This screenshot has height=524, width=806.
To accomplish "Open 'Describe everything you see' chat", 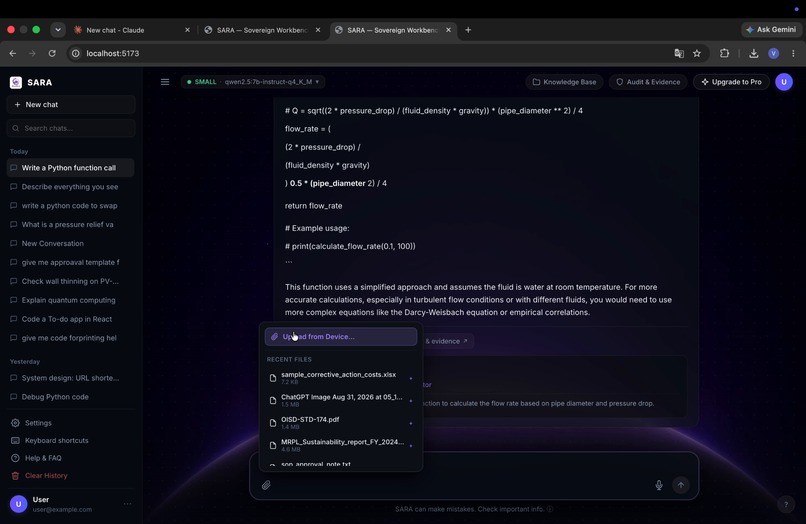I will pos(71,187).
